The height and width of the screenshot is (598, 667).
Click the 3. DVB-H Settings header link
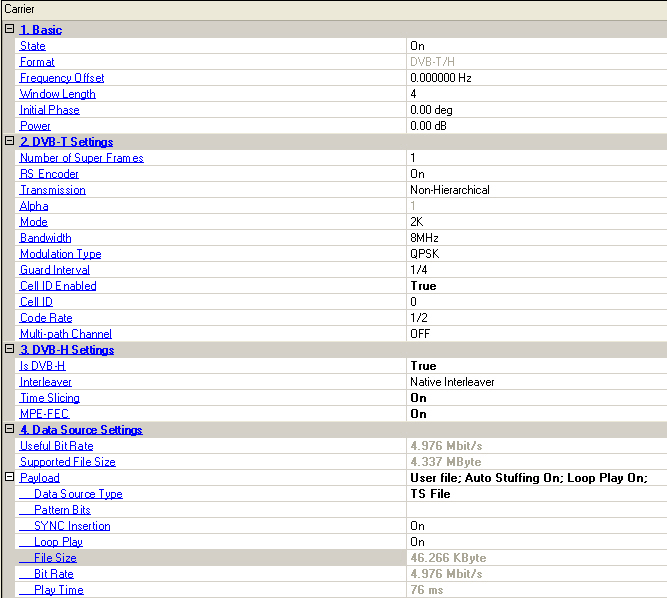(x=67, y=350)
